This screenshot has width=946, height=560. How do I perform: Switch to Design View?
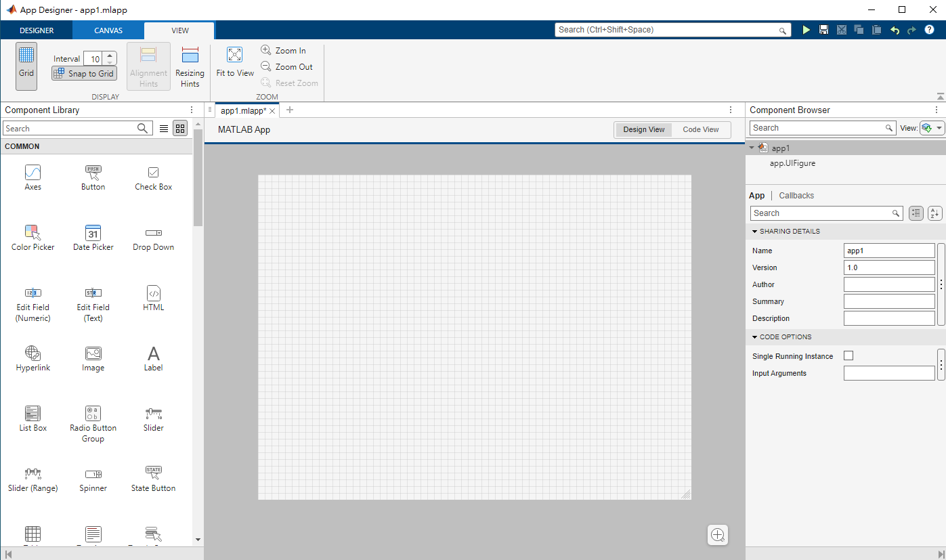click(644, 129)
